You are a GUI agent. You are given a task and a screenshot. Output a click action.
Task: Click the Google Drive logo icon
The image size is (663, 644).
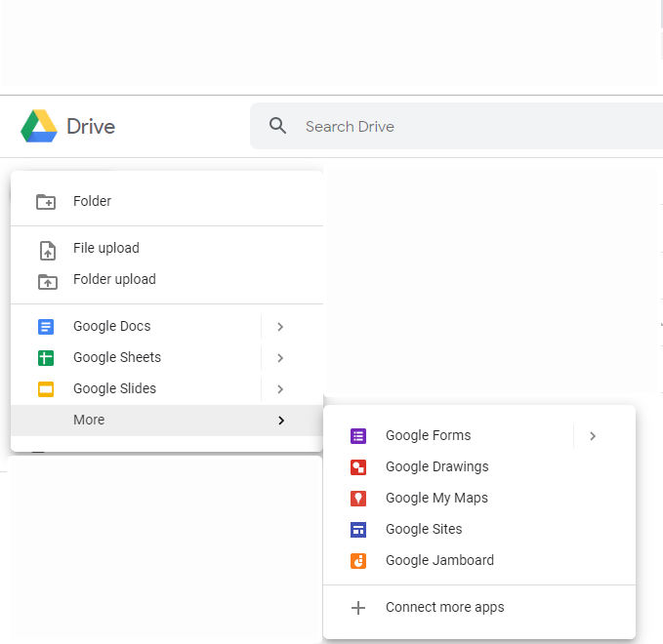[x=39, y=126]
